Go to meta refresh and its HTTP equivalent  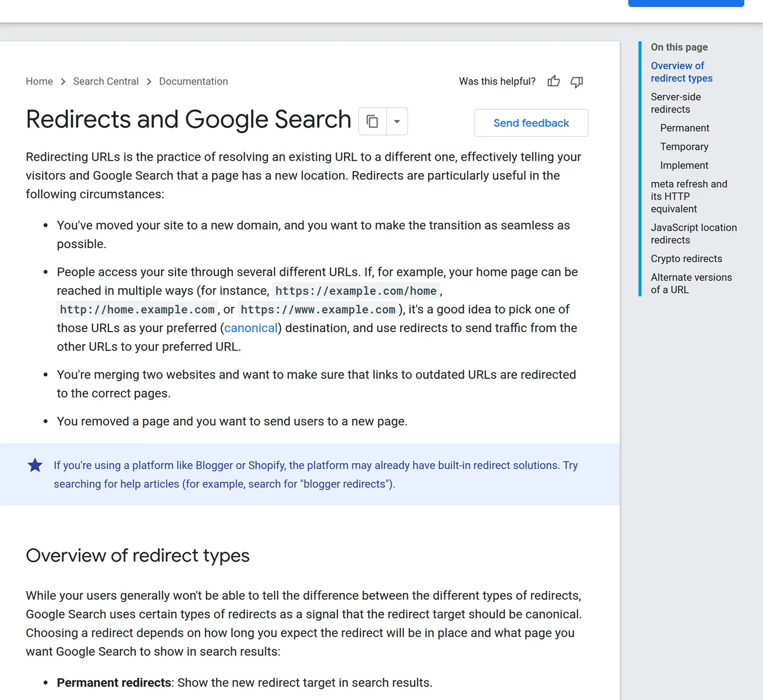click(689, 197)
